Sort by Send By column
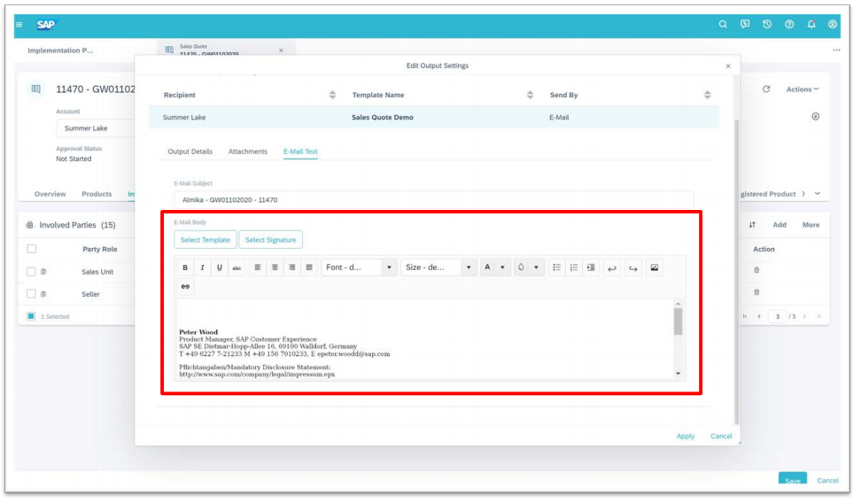This screenshot has height=504, width=853. pyautogui.click(x=707, y=96)
